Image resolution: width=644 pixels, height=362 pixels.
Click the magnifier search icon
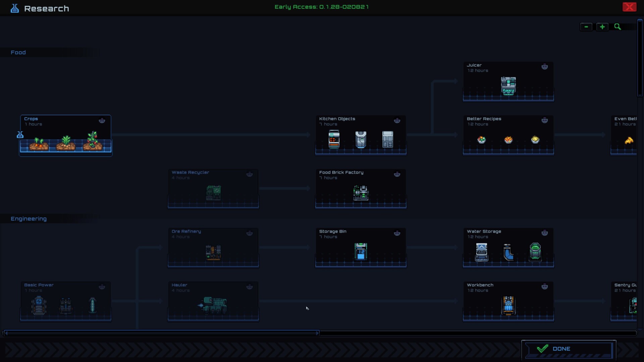pyautogui.click(x=618, y=27)
